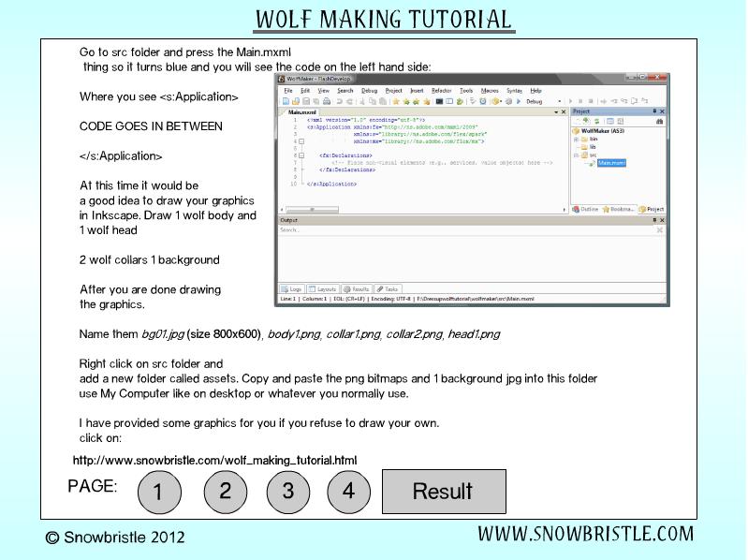Click the green refresh icon in Project panel
748x560 pixels.
click(596, 122)
